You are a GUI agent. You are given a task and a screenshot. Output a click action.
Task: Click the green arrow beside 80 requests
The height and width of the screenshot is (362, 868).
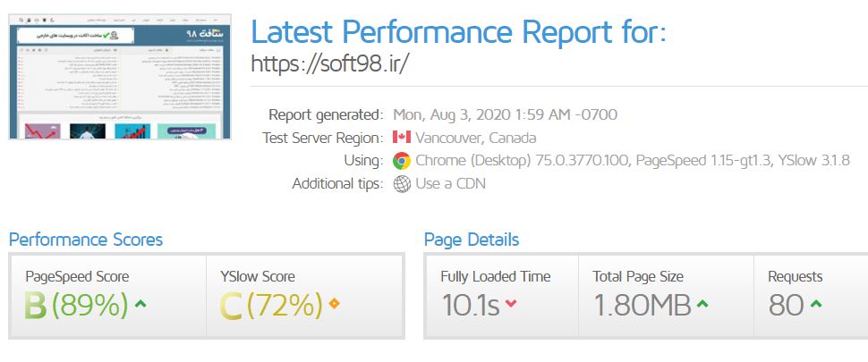point(815,306)
